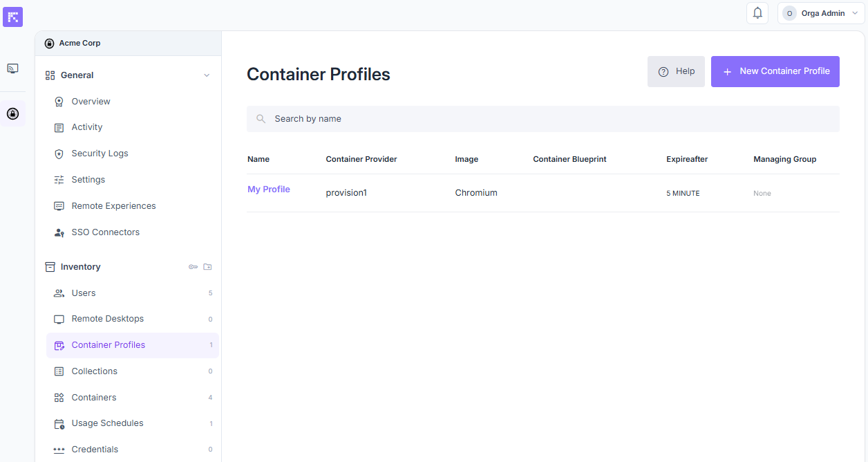Screen dimensions: 868x462
Task: Click the Help button
Action: (676, 71)
